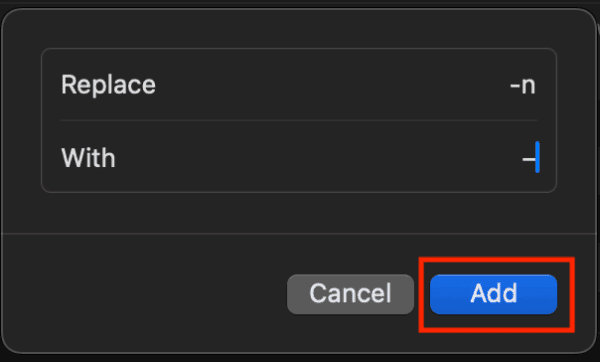Select the Replace row label
The height and width of the screenshot is (362, 600).
(108, 85)
